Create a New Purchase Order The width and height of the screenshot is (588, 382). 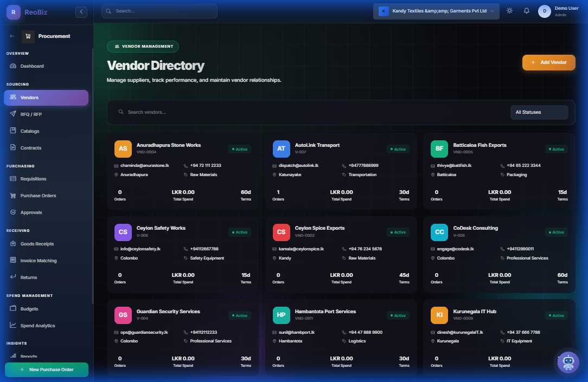click(x=46, y=369)
